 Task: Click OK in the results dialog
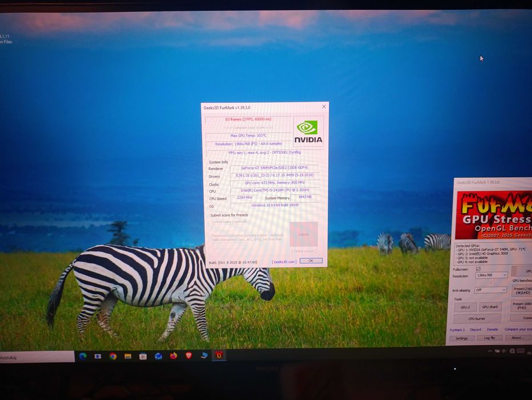[x=311, y=261]
